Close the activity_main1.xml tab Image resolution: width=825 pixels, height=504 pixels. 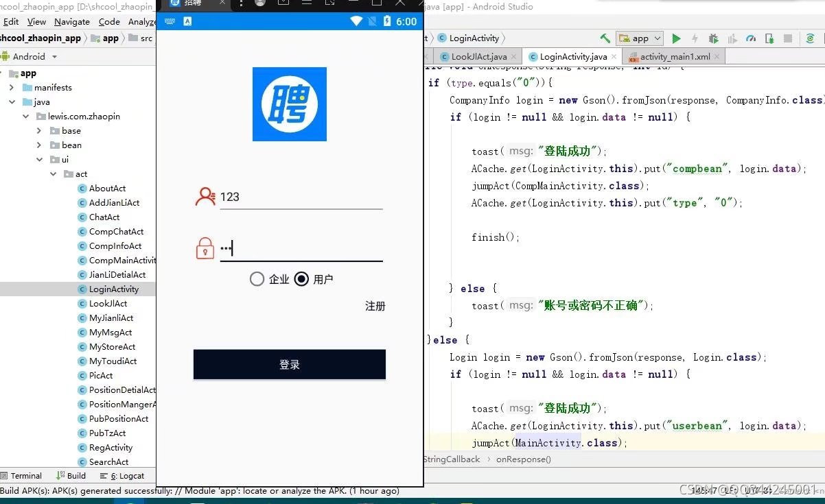coord(717,57)
